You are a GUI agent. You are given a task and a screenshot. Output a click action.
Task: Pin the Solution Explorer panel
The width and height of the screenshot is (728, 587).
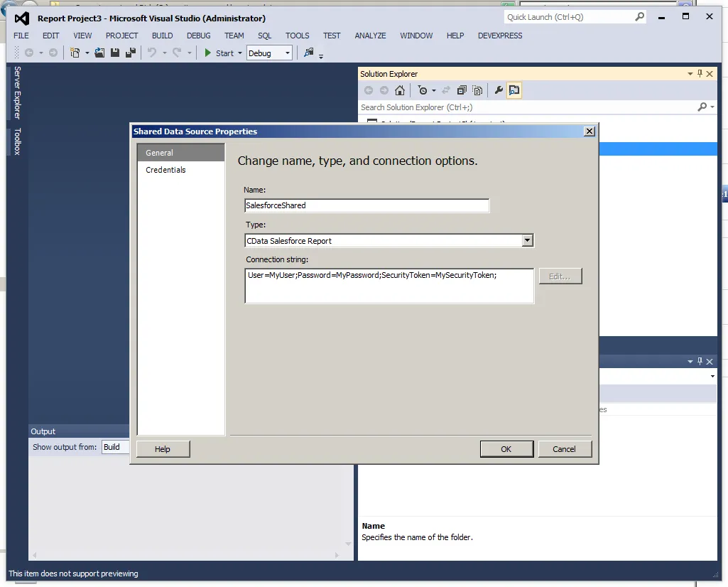click(698, 73)
